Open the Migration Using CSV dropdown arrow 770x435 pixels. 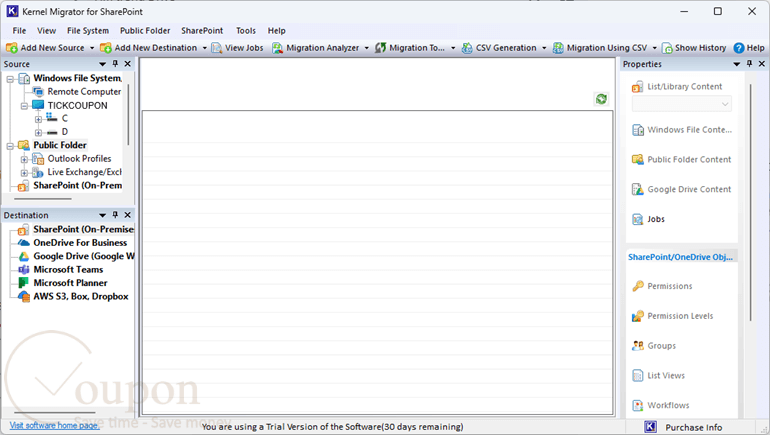pos(655,48)
